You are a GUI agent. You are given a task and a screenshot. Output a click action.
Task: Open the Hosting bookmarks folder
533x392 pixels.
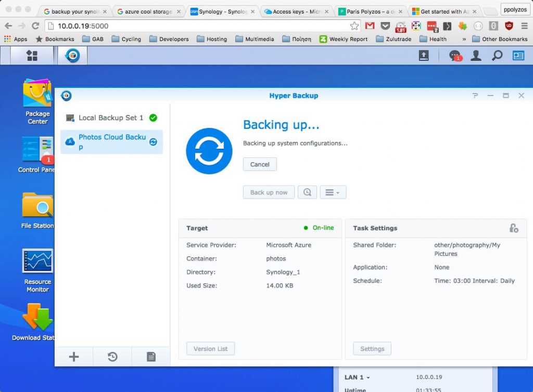pos(212,39)
